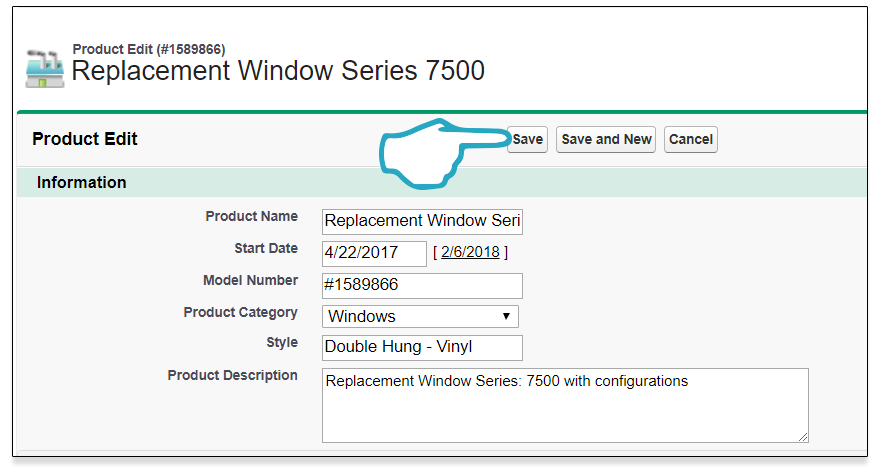Click inside the Product Description text area
The height and width of the screenshot is (474, 881).
tap(565, 405)
